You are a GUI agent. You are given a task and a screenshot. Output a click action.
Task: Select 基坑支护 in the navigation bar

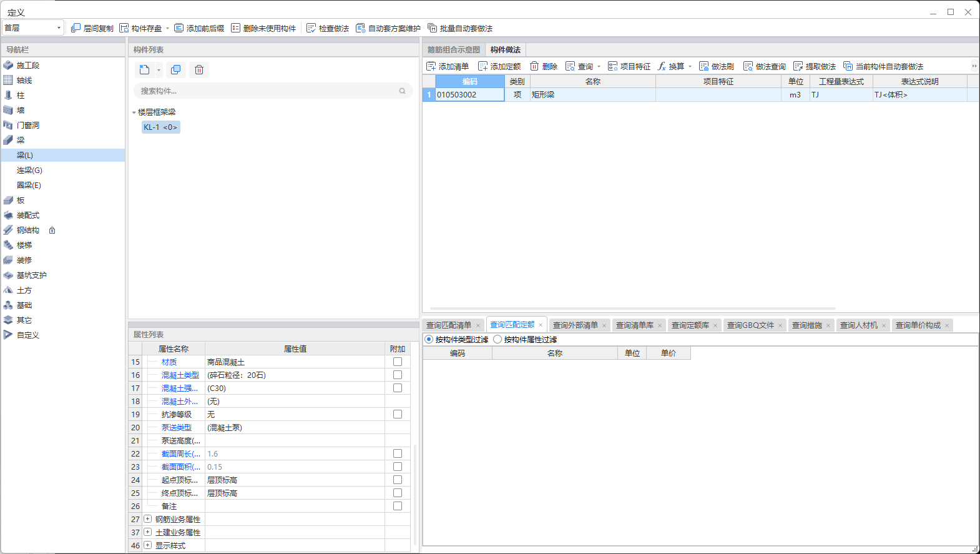pyautogui.click(x=31, y=275)
